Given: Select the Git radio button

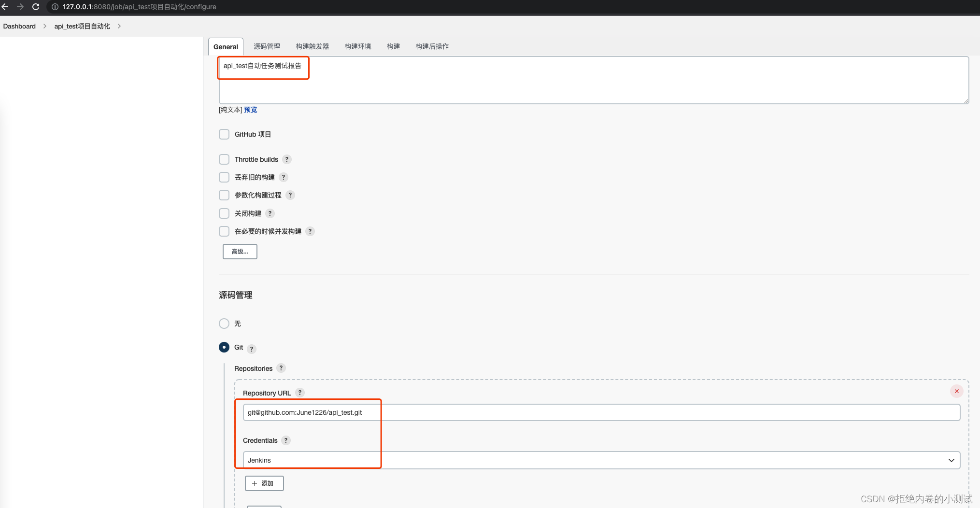Looking at the screenshot, I should (x=224, y=347).
